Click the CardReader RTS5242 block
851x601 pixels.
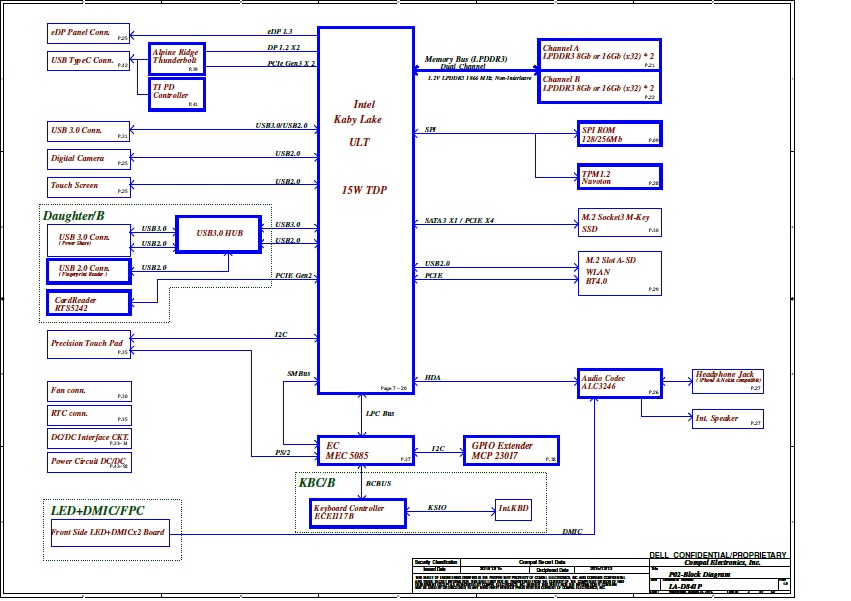[89, 303]
